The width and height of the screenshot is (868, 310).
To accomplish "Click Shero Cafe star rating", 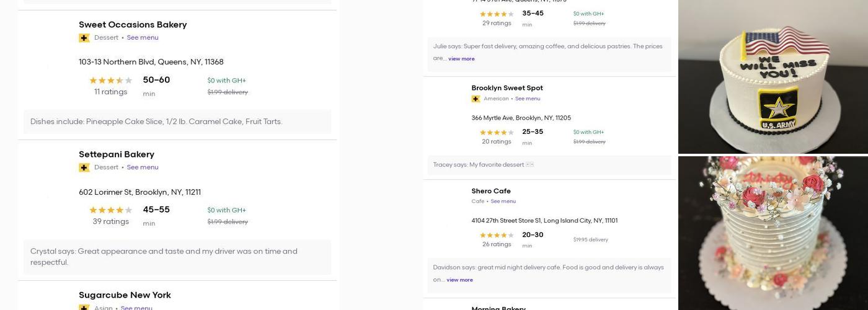I will (x=497, y=236).
